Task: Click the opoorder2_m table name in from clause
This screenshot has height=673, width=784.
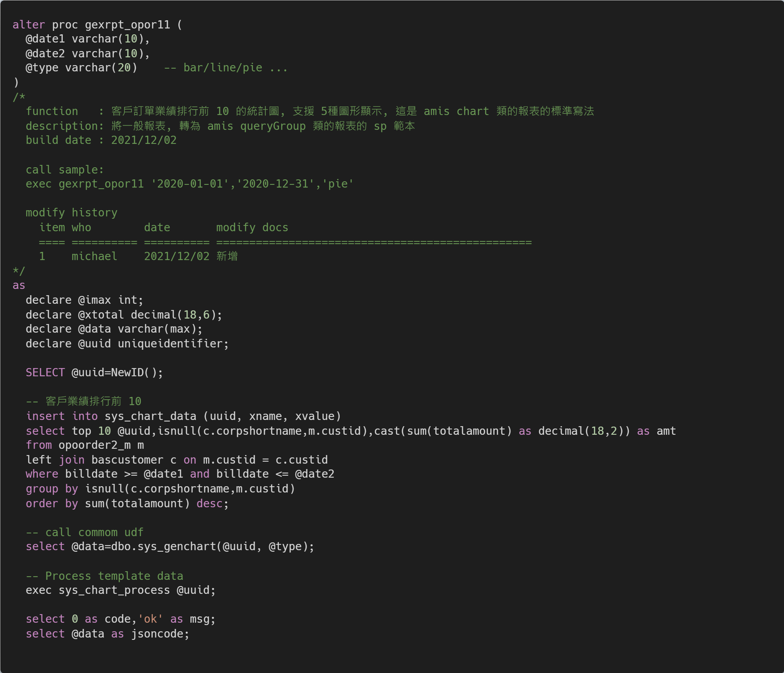Action: click(94, 445)
